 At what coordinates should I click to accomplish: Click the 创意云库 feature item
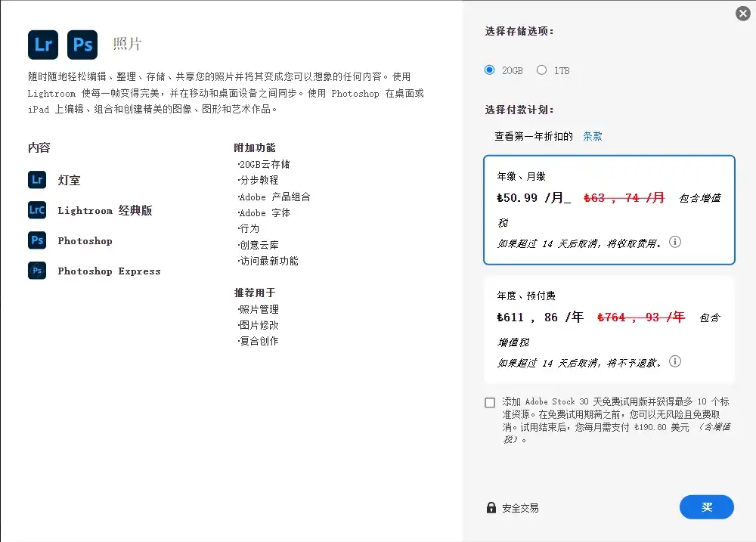coord(258,245)
